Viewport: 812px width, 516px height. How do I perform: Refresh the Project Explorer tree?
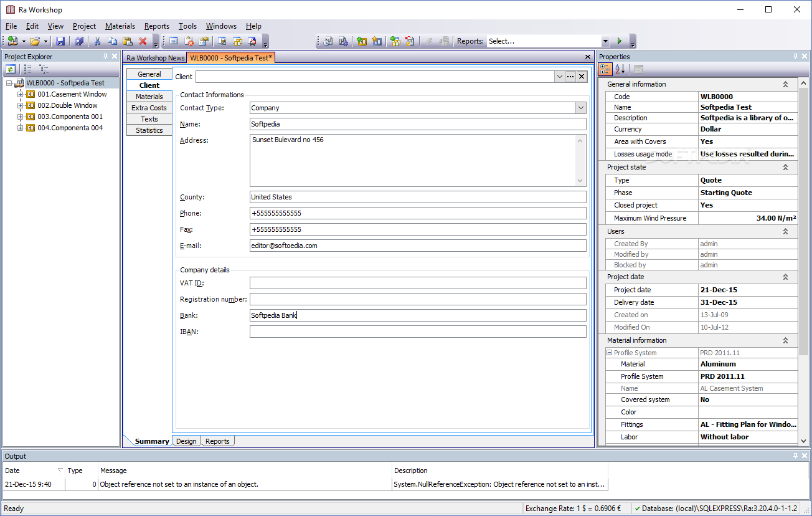tap(11, 69)
